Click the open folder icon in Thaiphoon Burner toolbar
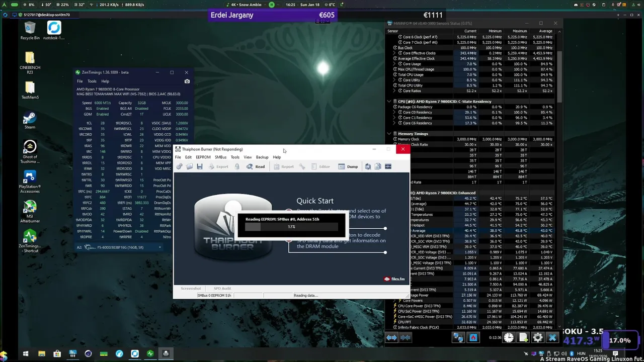The width and height of the screenshot is (644, 362). coord(189,166)
